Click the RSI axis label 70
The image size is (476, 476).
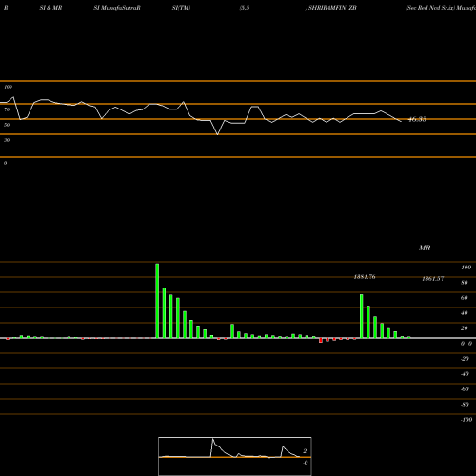[7, 109]
